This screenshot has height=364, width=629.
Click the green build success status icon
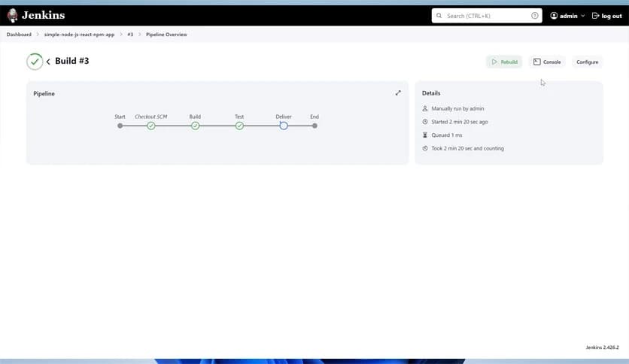click(x=35, y=62)
